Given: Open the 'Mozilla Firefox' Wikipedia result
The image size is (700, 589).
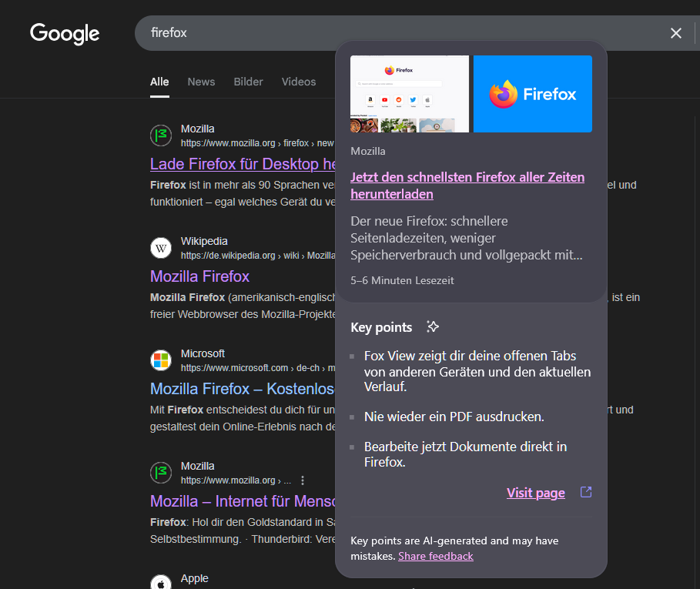Looking at the screenshot, I should (x=199, y=276).
